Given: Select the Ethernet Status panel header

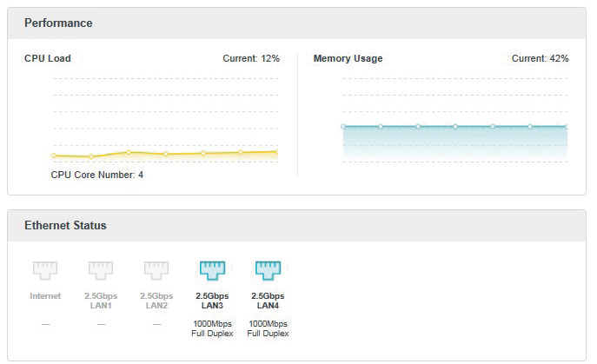Looking at the screenshot, I should [x=296, y=225].
